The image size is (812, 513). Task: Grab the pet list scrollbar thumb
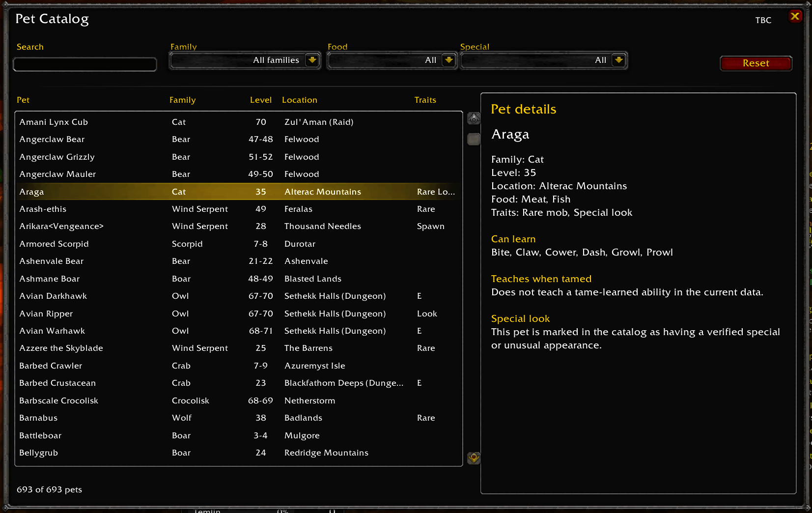[x=474, y=139]
